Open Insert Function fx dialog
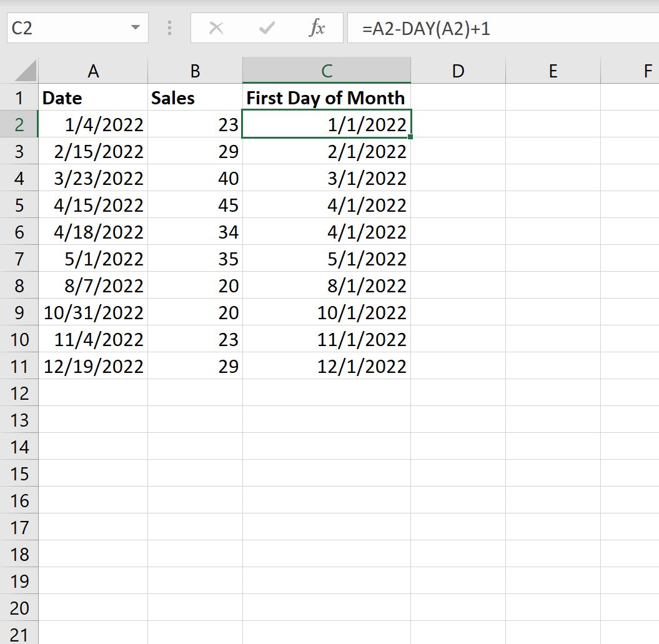This screenshot has height=644, width=659. pyautogui.click(x=317, y=28)
